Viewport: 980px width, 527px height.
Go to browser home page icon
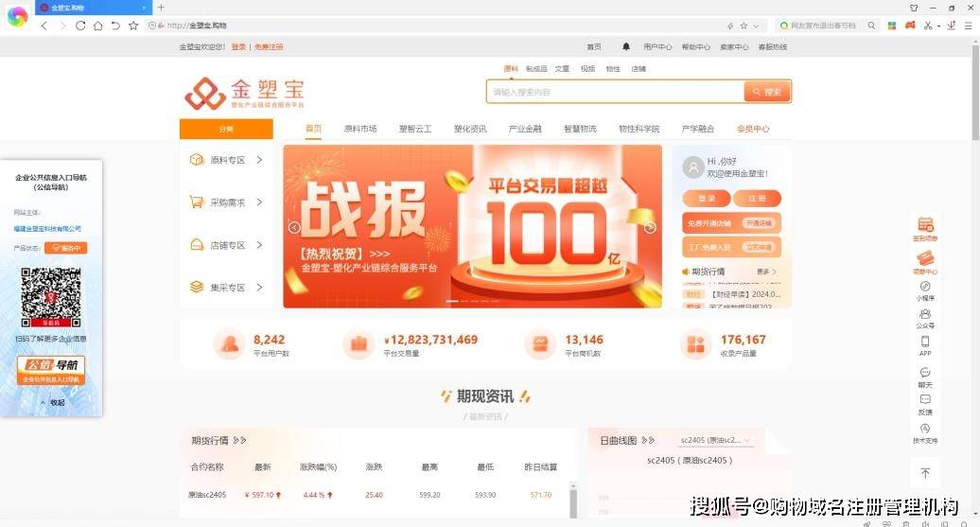tap(98, 26)
